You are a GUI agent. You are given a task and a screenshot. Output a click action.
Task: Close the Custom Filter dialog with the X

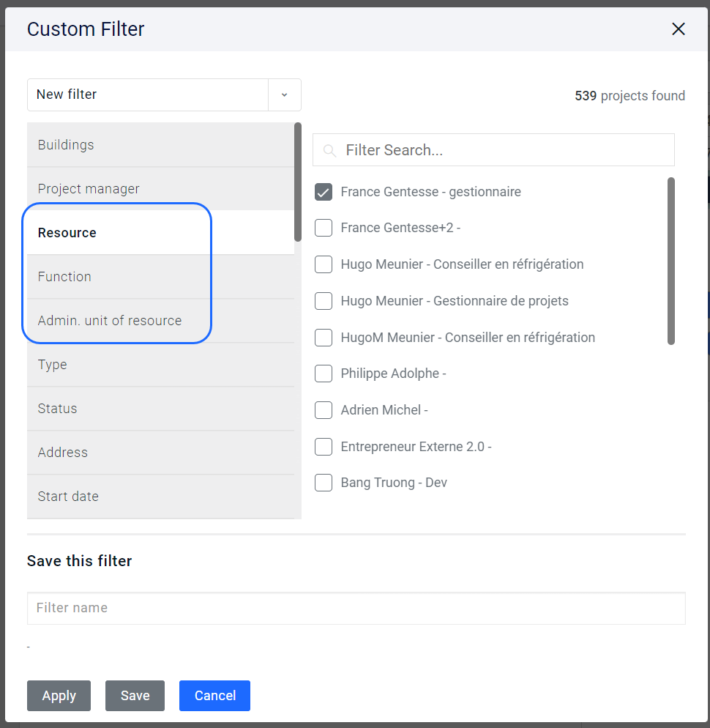tap(678, 29)
